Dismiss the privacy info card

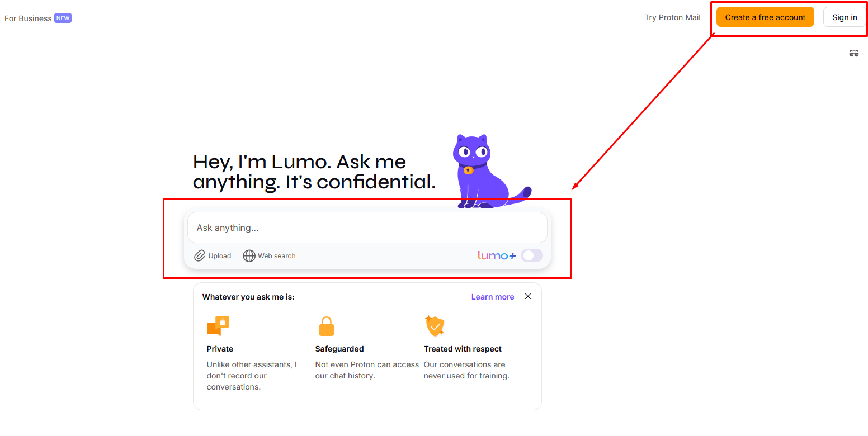(x=528, y=296)
